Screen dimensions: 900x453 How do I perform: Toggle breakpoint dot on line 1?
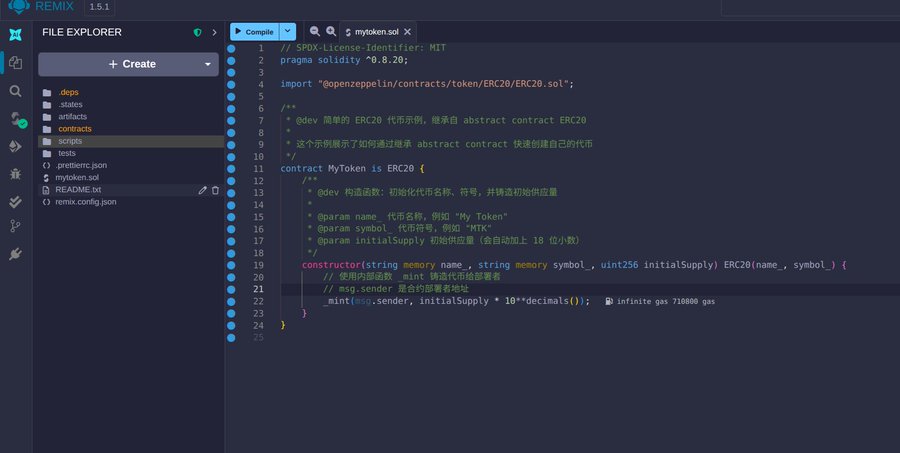click(x=231, y=48)
